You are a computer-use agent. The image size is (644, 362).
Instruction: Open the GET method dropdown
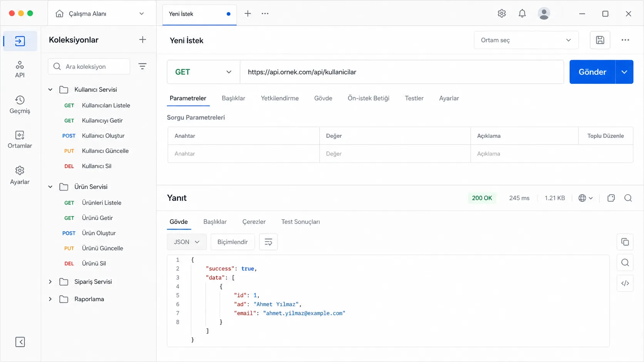pos(203,72)
